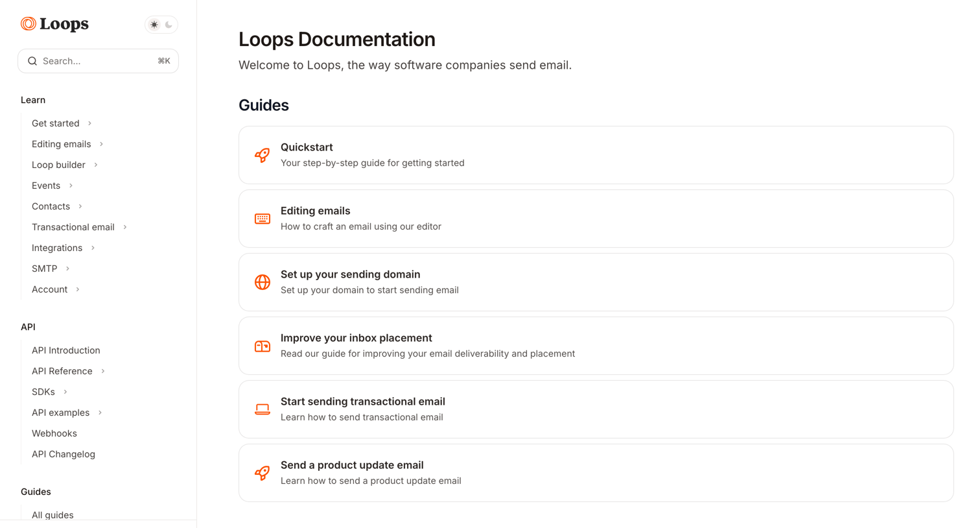Expand the Contacts chevron
The image size is (980, 528).
click(80, 206)
